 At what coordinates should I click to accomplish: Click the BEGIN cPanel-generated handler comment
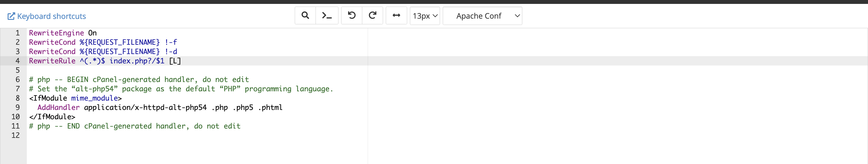(x=139, y=80)
